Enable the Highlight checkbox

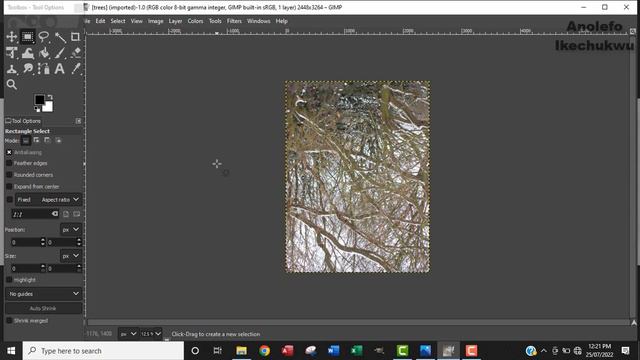click(x=9, y=280)
